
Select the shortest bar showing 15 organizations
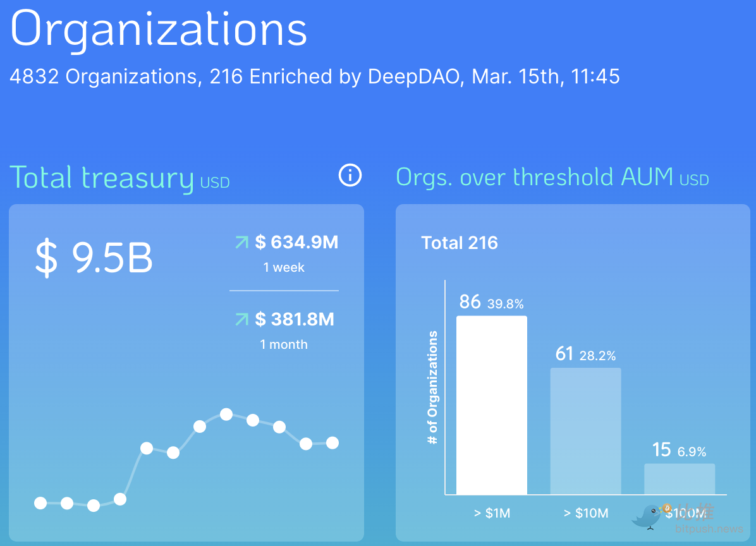click(680, 479)
